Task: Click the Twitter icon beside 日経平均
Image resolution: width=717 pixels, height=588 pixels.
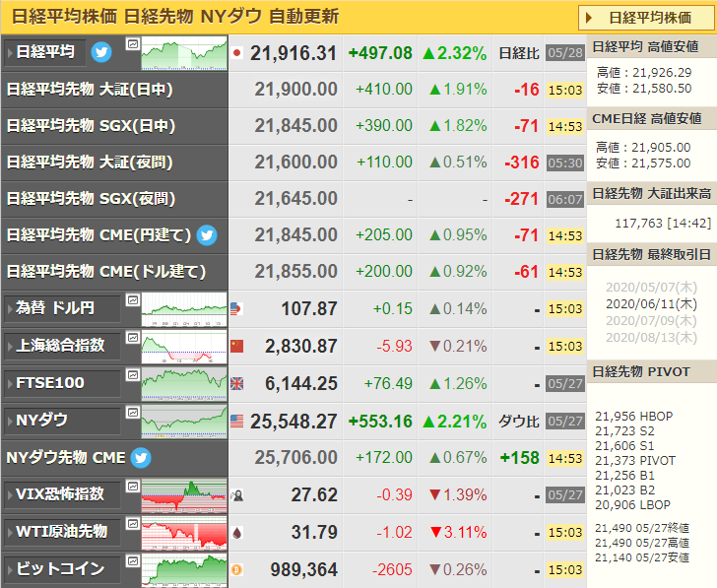Action: (101, 52)
